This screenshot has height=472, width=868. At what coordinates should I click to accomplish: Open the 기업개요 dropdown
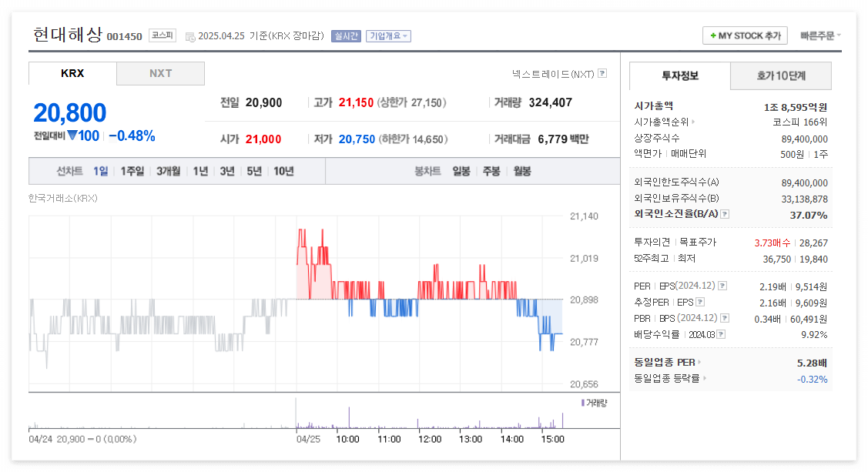pos(390,35)
